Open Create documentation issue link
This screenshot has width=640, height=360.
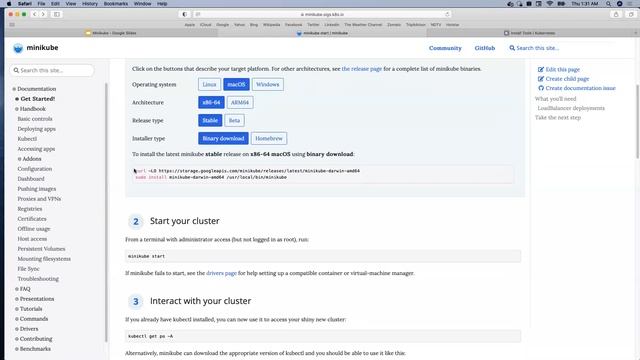click(580, 88)
